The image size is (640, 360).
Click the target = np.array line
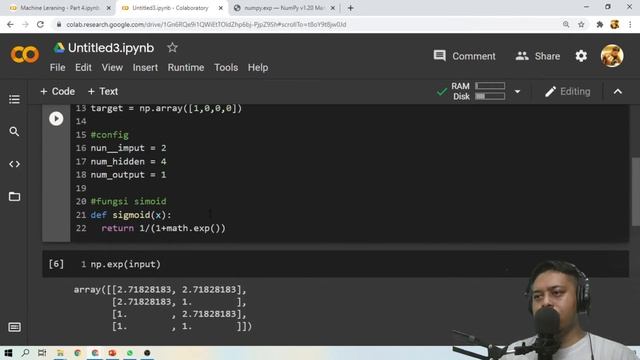coord(166,108)
